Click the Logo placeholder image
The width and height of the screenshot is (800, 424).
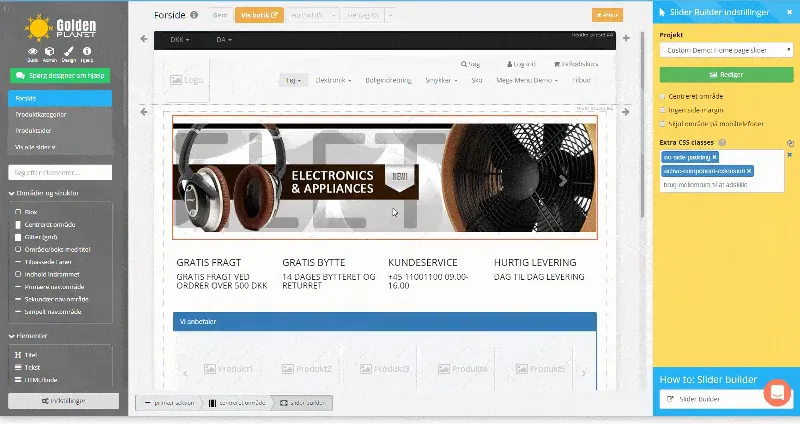[186, 80]
